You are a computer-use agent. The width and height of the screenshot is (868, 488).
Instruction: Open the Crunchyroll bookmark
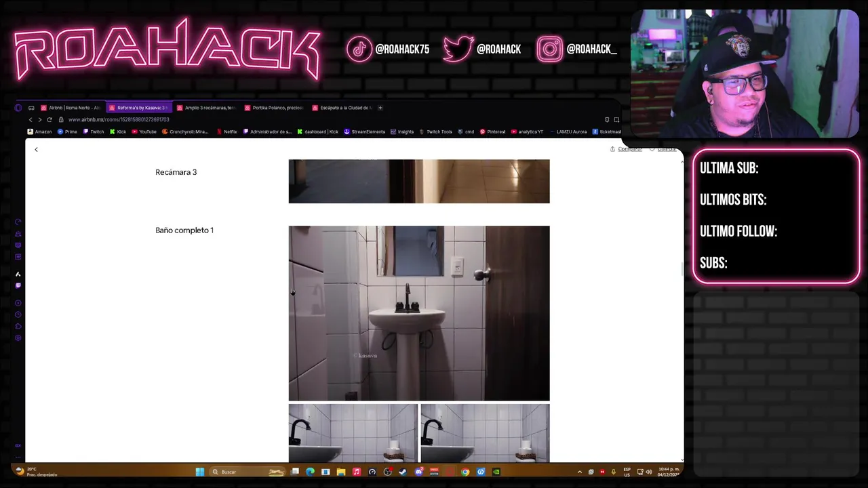click(x=185, y=131)
